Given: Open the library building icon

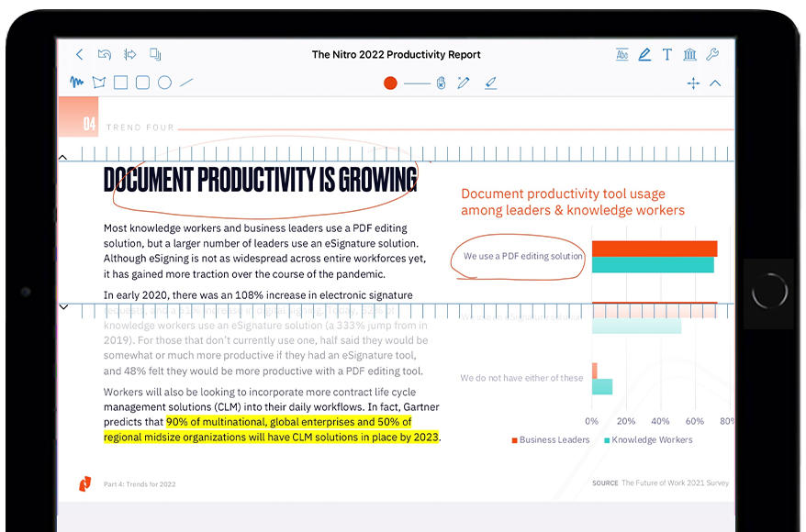Looking at the screenshot, I should pyautogui.click(x=689, y=54).
